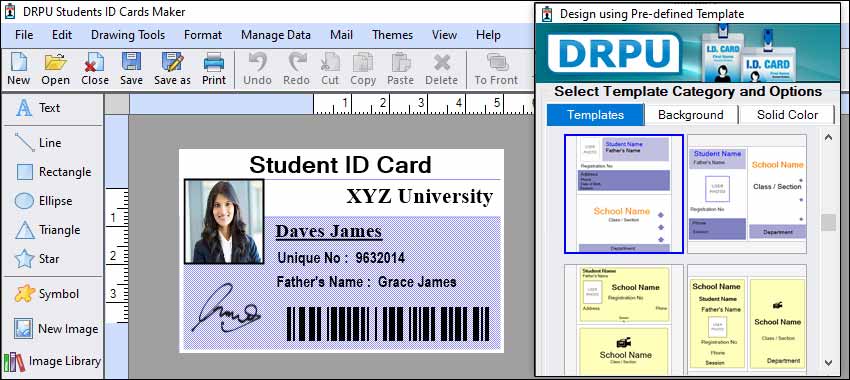Switch to the Background tab
Viewport: 850px width, 380px height.
pos(691,115)
